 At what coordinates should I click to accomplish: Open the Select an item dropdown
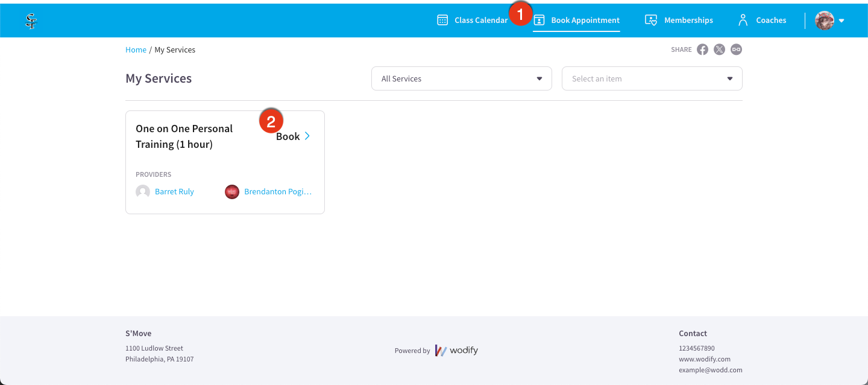[x=652, y=78]
